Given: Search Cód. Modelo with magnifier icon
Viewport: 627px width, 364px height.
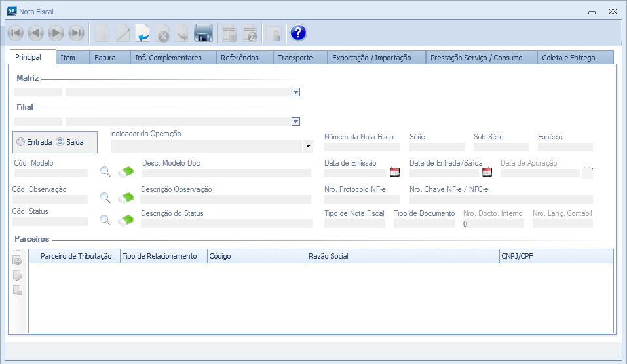Looking at the screenshot, I should pos(105,172).
